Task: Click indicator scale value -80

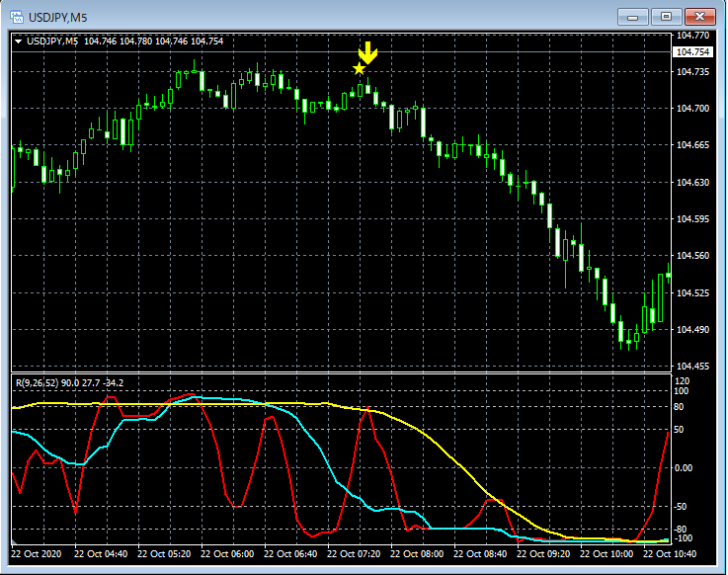Action: click(681, 529)
